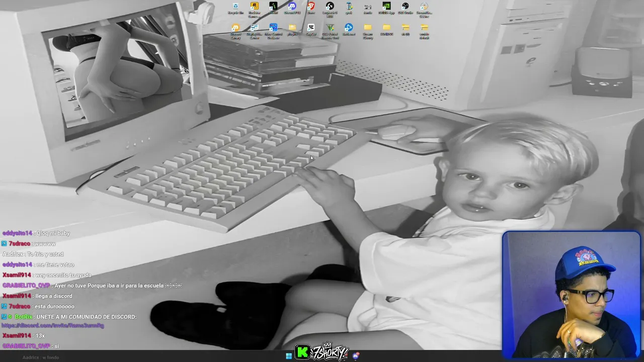Open the Recycle Bin desktop icon
This screenshot has width=644, height=362.
(x=235, y=9)
